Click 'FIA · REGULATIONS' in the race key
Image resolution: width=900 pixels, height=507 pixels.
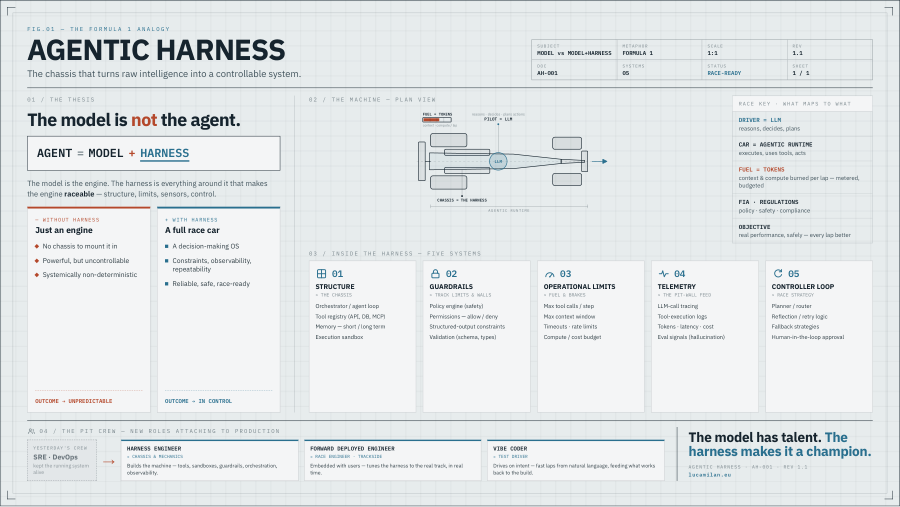768,202
